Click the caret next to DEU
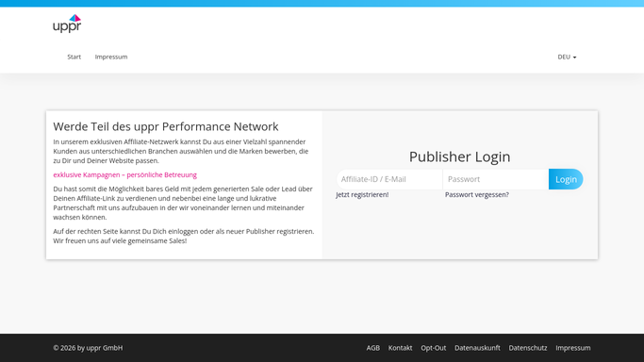 [574, 58]
